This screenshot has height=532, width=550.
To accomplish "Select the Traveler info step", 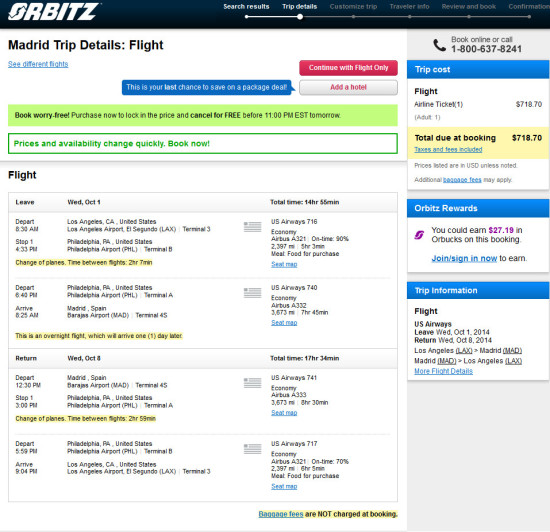I will point(409,7).
